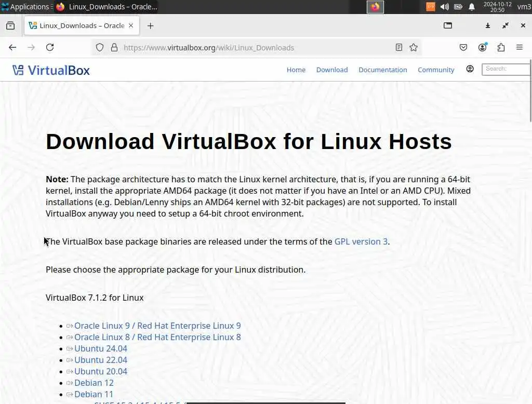532x404 pixels.
Task: Open the Pocket save icon
Action: click(x=463, y=47)
